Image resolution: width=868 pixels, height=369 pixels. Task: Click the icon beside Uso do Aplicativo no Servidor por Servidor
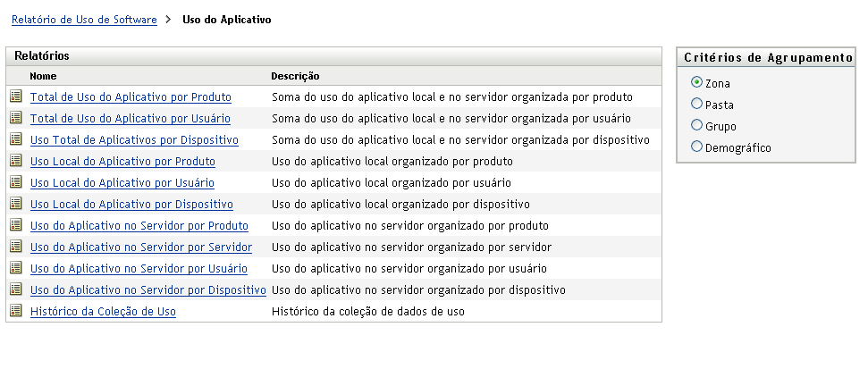click(15, 247)
